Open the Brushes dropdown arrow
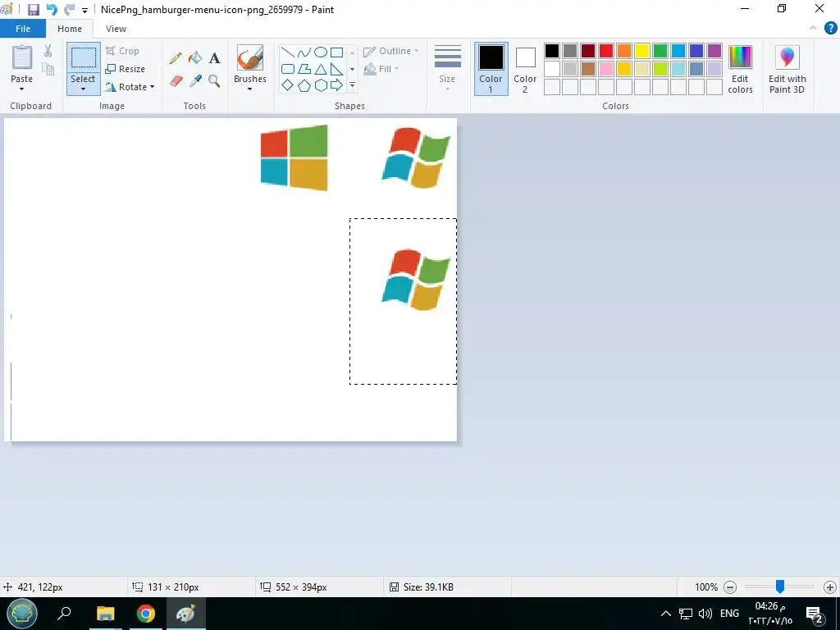 (x=249, y=89)
